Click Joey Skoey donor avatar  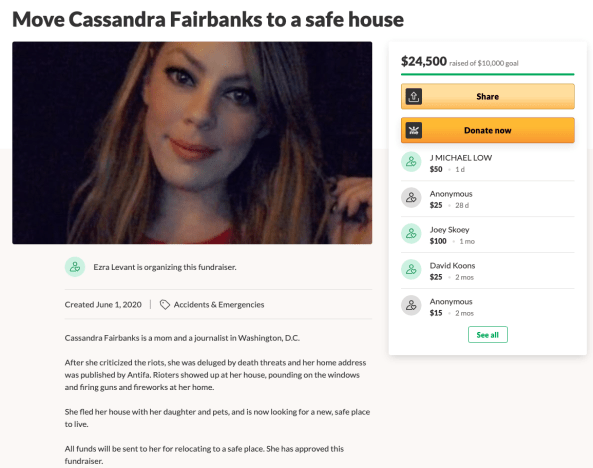tap(411, 233)
